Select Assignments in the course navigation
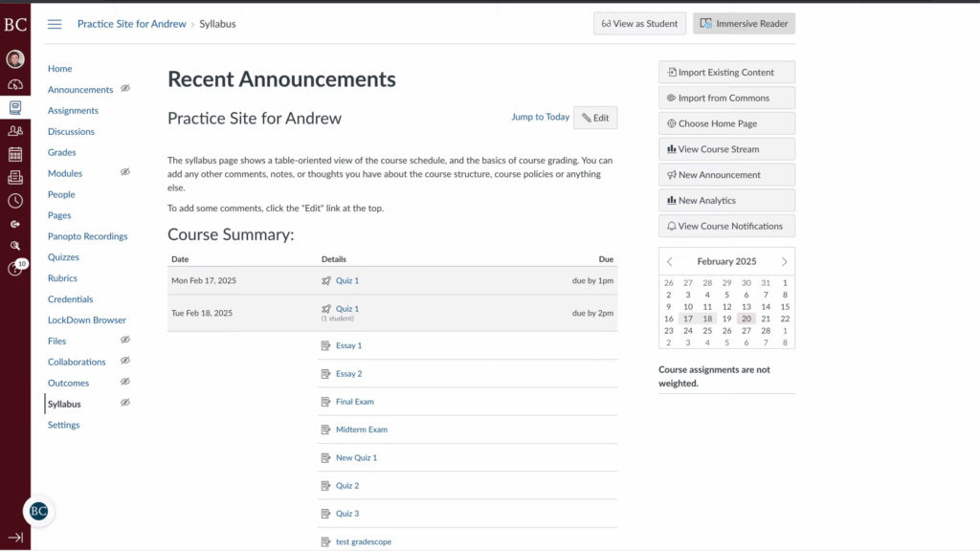Screen dimensions: 980x551 point(73,110)
